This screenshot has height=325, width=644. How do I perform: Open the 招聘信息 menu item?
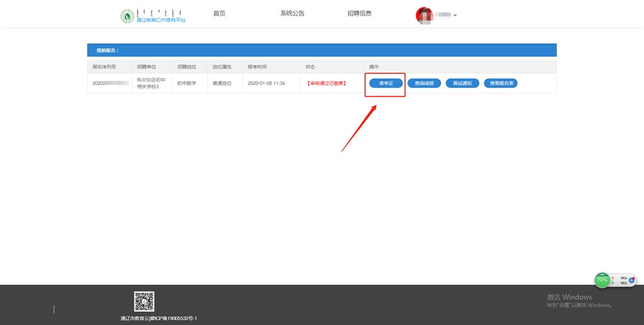tap(360, 13)
